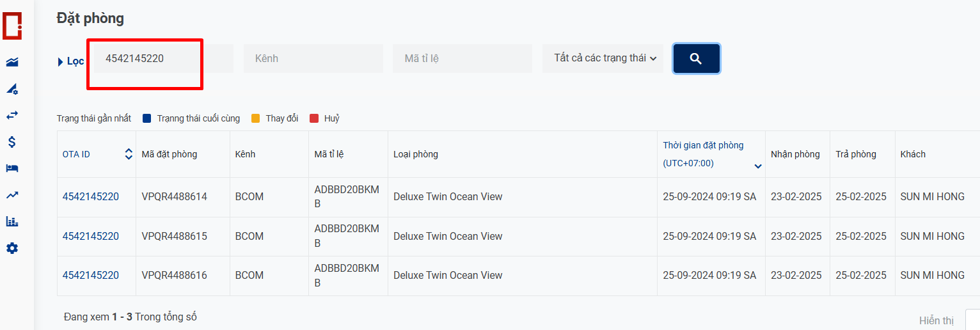The height and width of the screenshot is (330, 980).
Task: Open the bed rooms sidebar icon
Action: pyautogui.click(x=12, y=168)
